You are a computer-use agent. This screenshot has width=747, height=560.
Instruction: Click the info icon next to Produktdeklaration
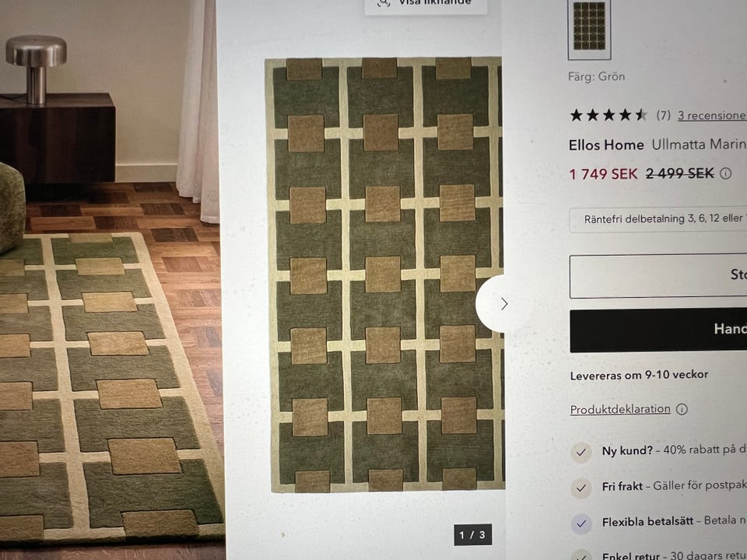pyautogui.click(x=682, y=409)
